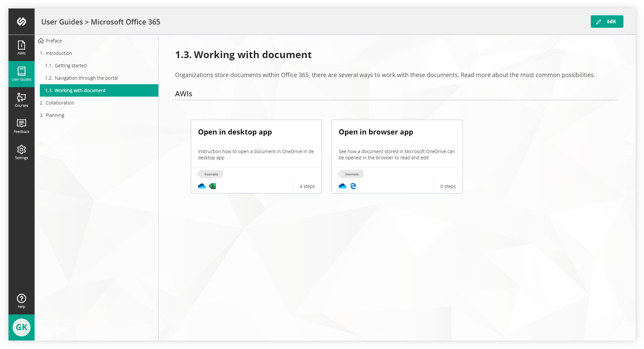The height and width of the screenshot is (349, 644).
Task: Open the Feedback panel
Action: tap(21, 126)
